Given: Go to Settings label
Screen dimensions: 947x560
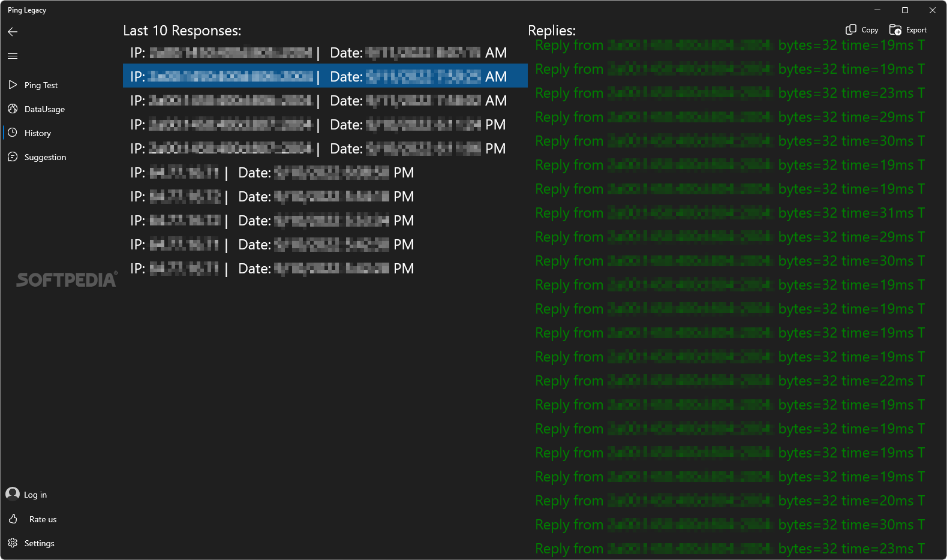Looking at the screenshot, I should click(x=39, y=543).
